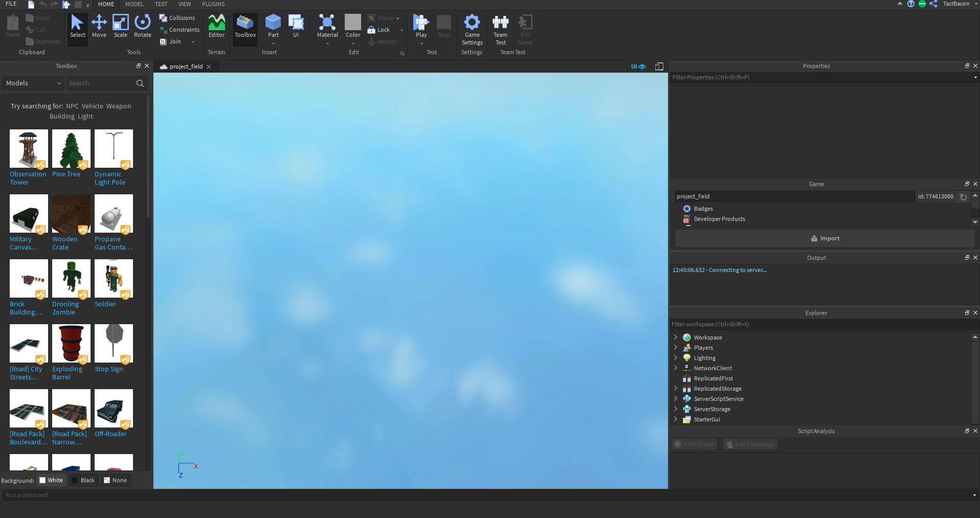Click the Import button
The height and width of the screenshot is (518, 980).
tap(825, 238)
